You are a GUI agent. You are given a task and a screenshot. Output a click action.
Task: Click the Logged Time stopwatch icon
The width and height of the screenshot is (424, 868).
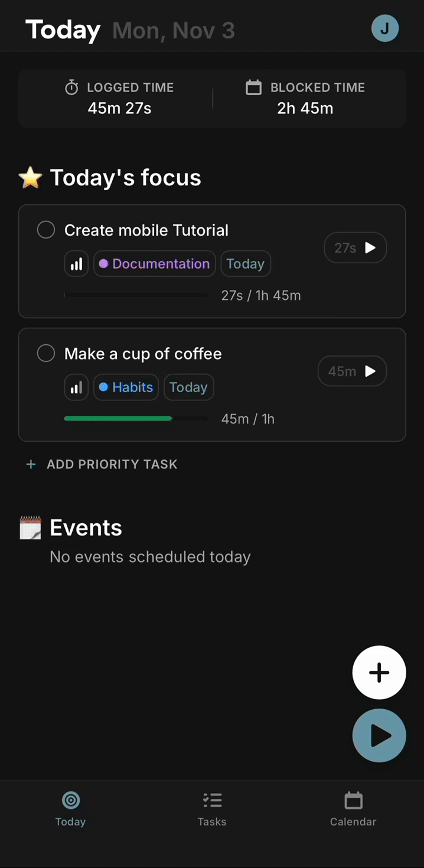pyautogui.click(x=71, y=88)
